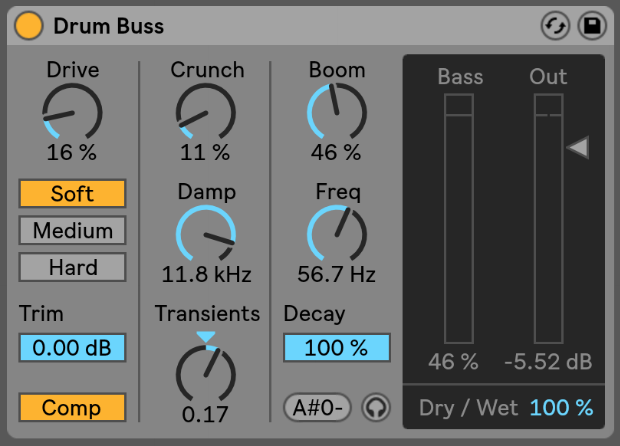The height and width of the screenshot is (446, 620).
Task: Click the Boom knob
Action: click(337, 113)
